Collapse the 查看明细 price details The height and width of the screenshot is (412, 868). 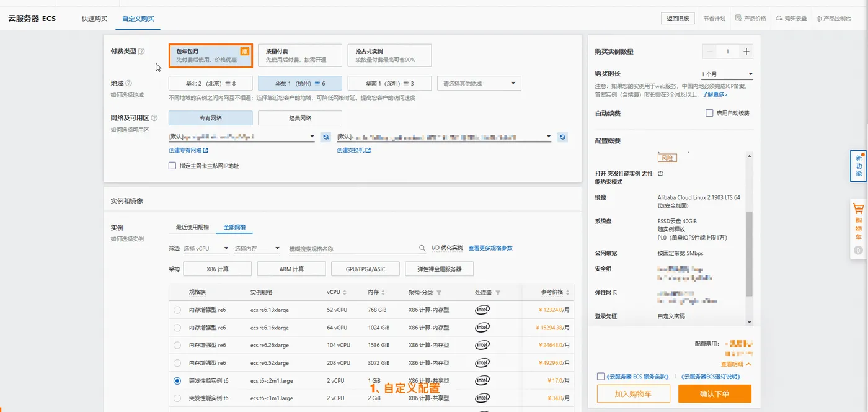pyautogui.click(x=737, y=364)
